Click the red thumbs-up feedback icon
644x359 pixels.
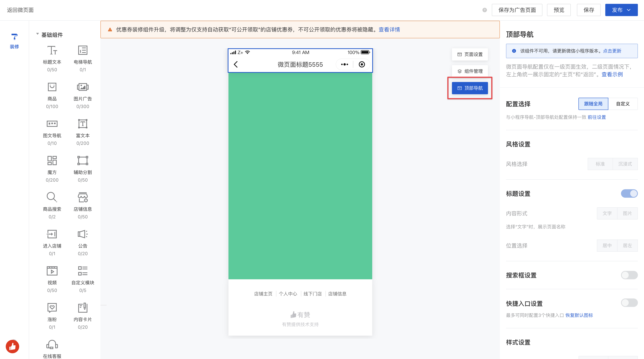click(x=12, y=347)
